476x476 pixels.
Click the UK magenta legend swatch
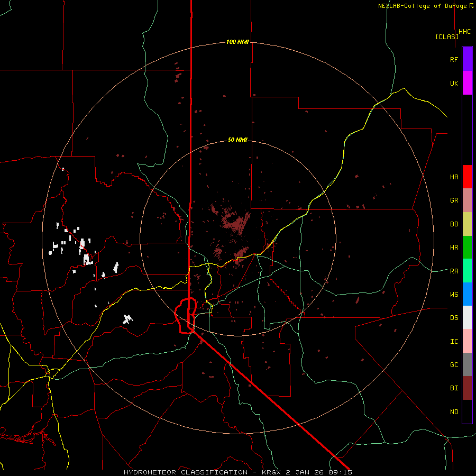click(467, 83)
